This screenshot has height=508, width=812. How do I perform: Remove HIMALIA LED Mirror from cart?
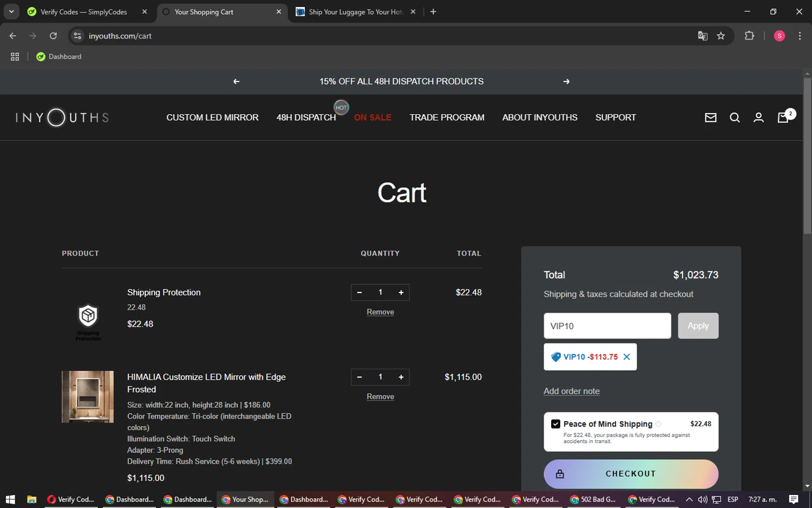click(380, 396)
